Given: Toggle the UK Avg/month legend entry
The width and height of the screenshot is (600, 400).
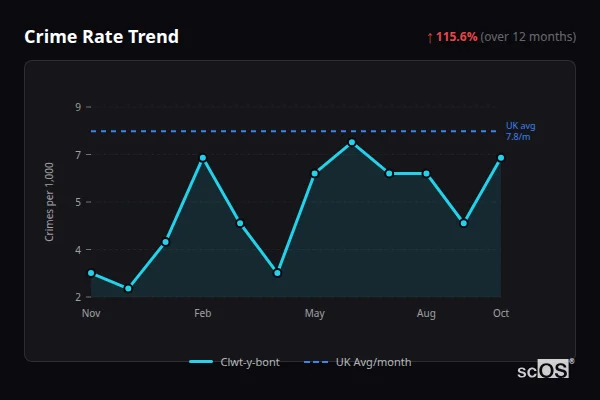Looking at the screenshot, I should click(x=357, y=362).
